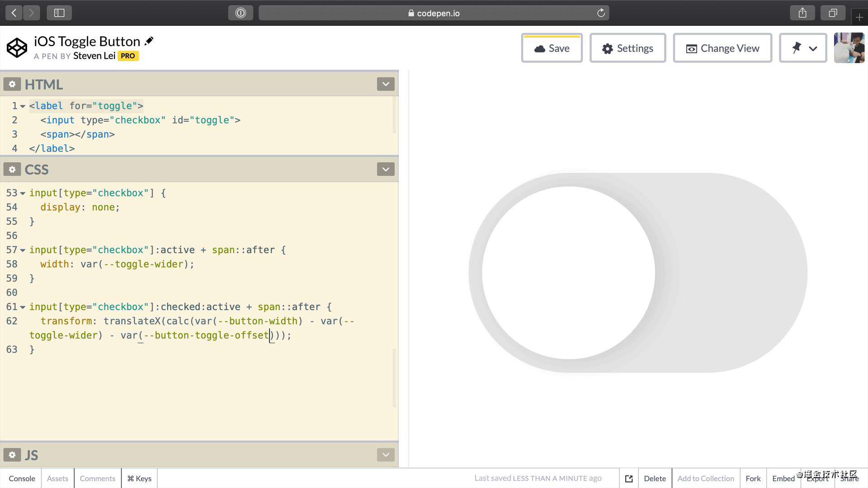Expand the HTML panel dropdown chevron

[386, 84]
